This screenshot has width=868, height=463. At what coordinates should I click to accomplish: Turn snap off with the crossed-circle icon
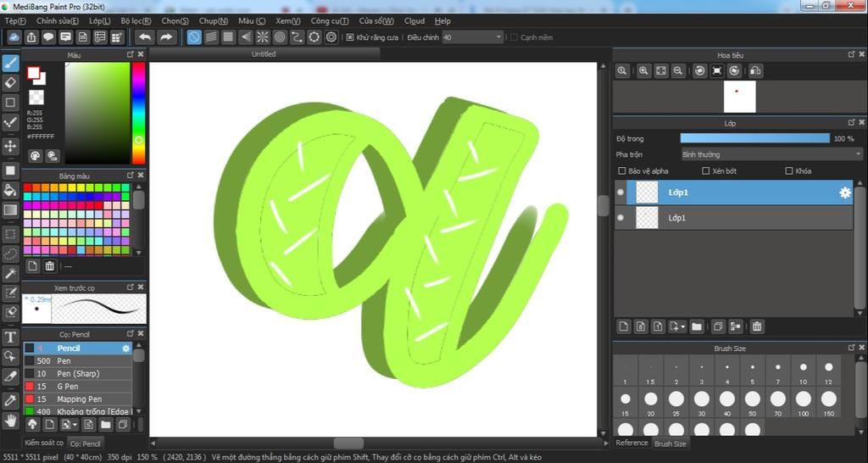pos(194,37)
